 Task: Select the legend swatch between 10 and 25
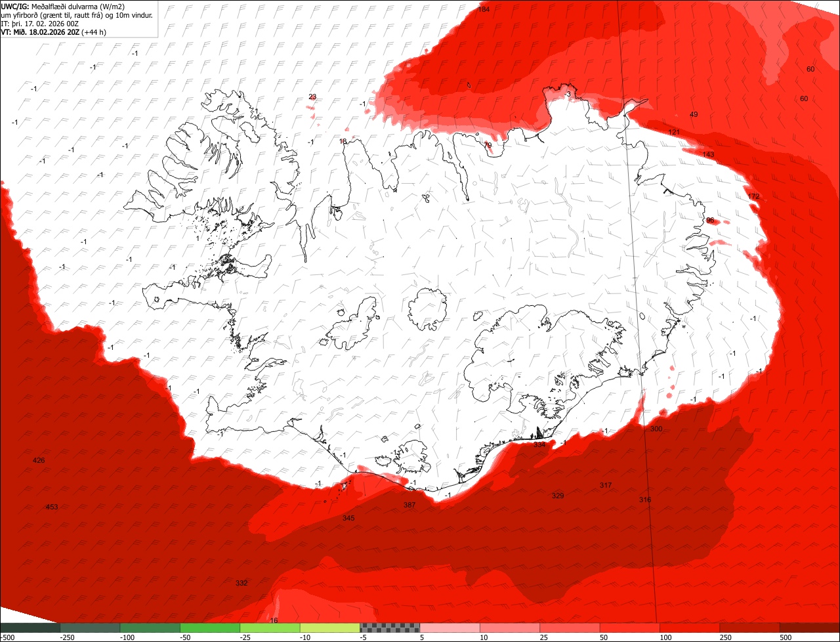[x=510, y=628]
